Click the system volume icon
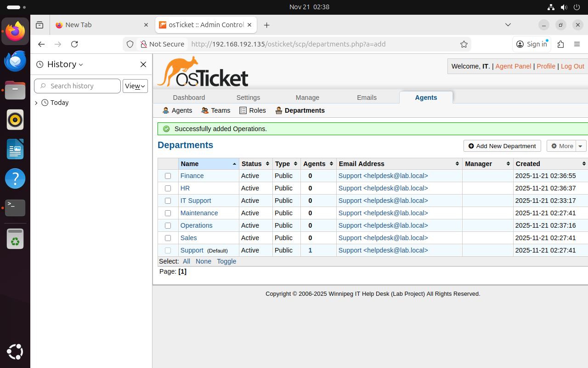This screenshot has height=368, width=588. tap(564, 7)
